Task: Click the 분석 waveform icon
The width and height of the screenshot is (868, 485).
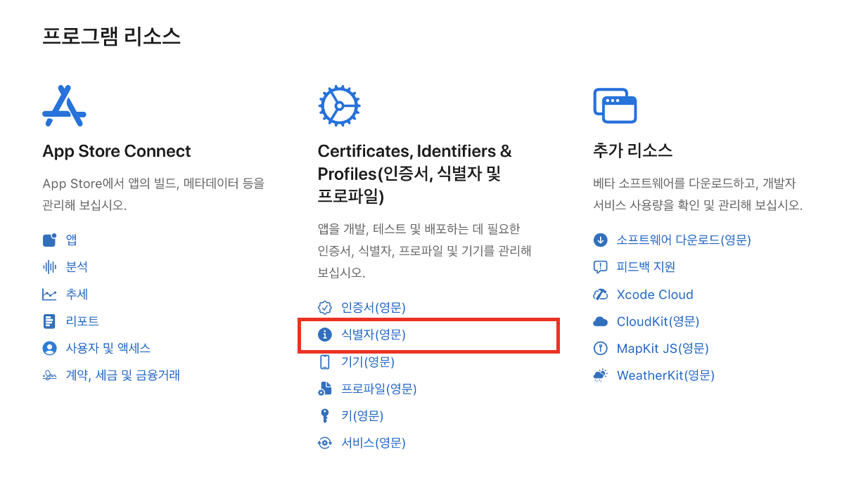Action: [49, 267]
